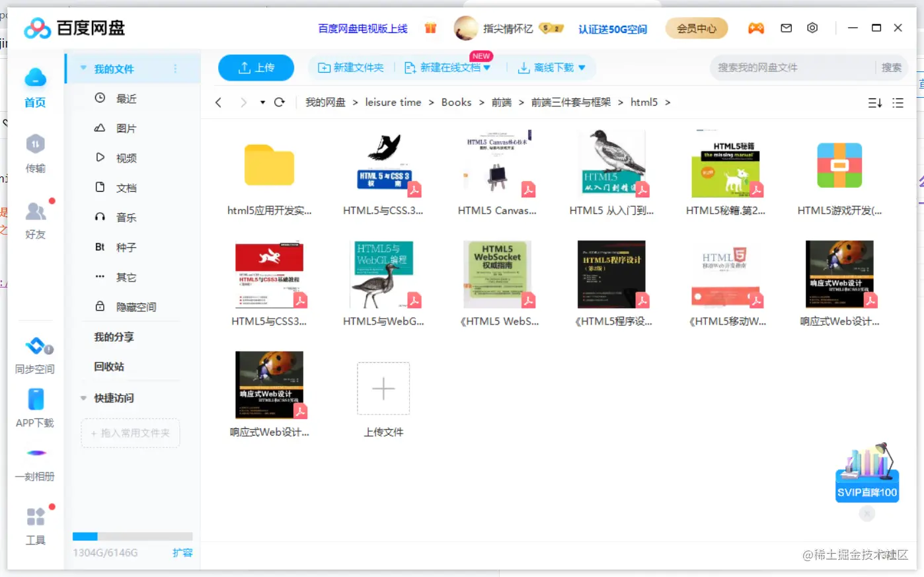This screenshot has width=924, height=577.
Task: Click the gift box icon
Action: [430, 28]
